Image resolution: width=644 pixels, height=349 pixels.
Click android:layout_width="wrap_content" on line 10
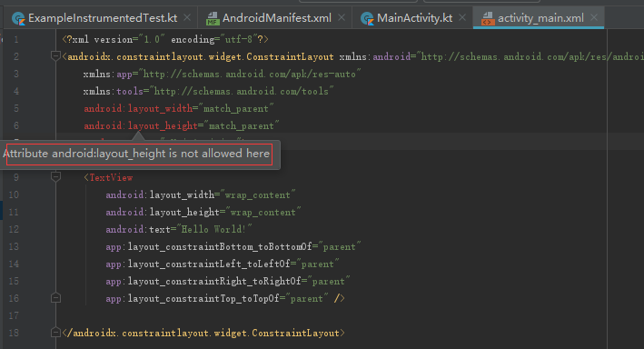coord(201,194)
